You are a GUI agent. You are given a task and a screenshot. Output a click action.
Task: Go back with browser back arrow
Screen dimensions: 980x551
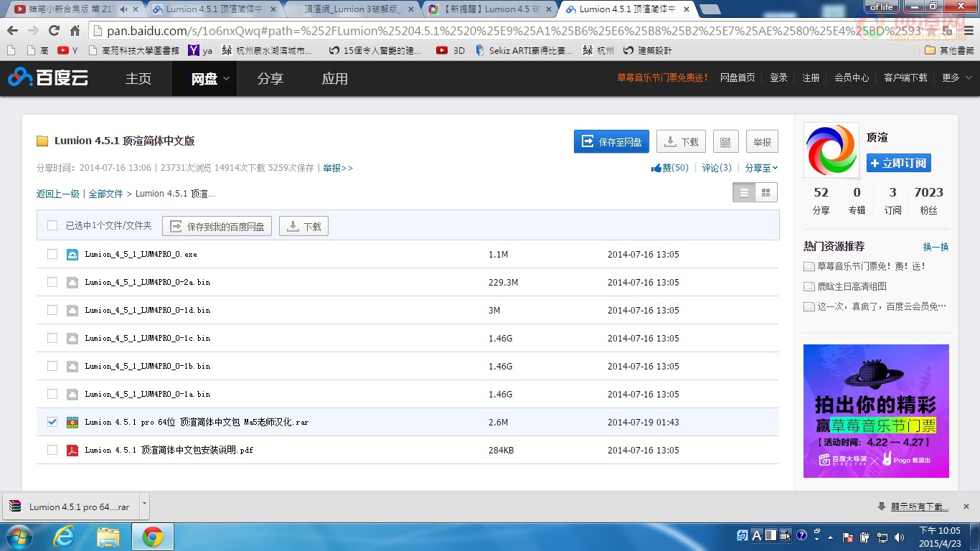12,31
